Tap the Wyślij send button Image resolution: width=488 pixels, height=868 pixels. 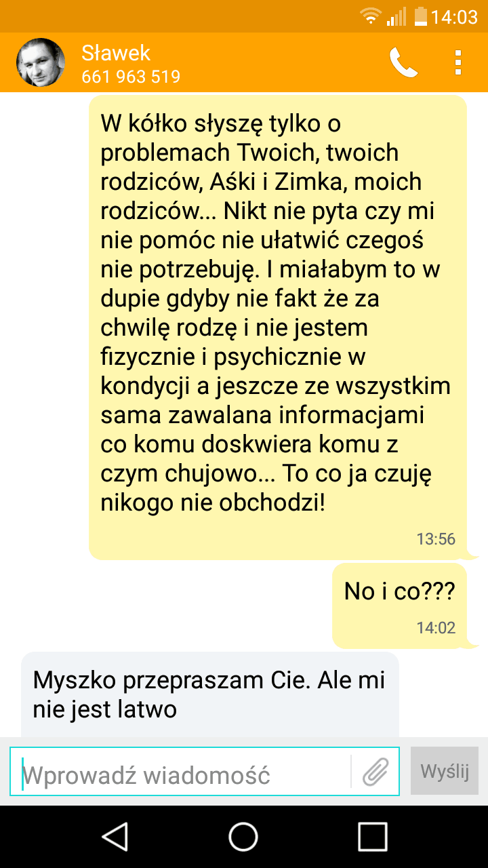445,771
